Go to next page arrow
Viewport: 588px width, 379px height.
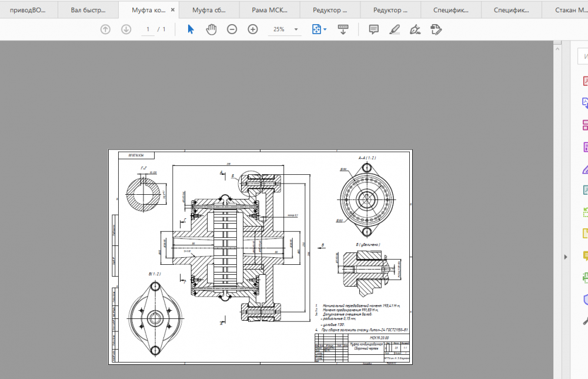(126, 29)
